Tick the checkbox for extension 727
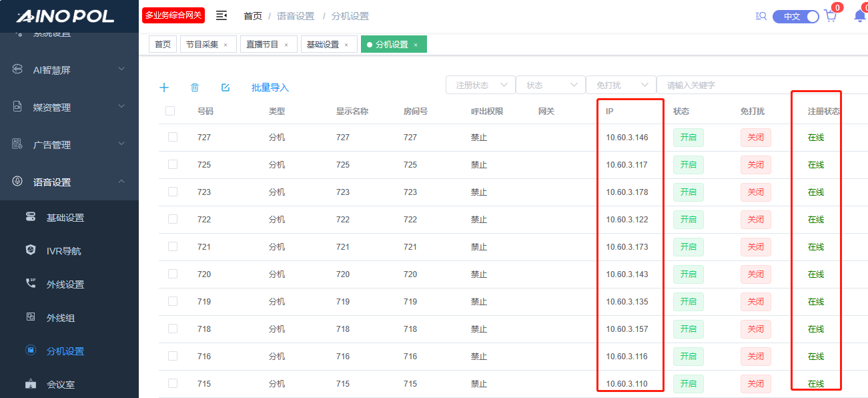Screen dimensions: 868x398 (x=173, y=137)
